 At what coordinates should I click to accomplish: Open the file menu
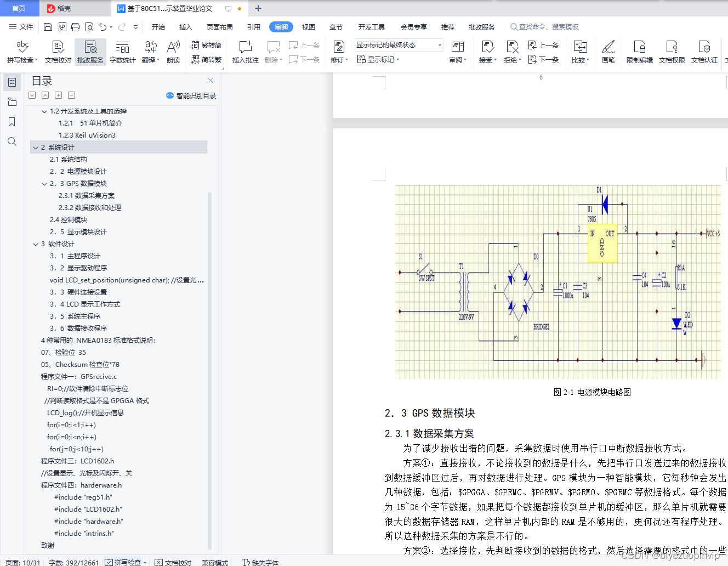click(21, 27)
